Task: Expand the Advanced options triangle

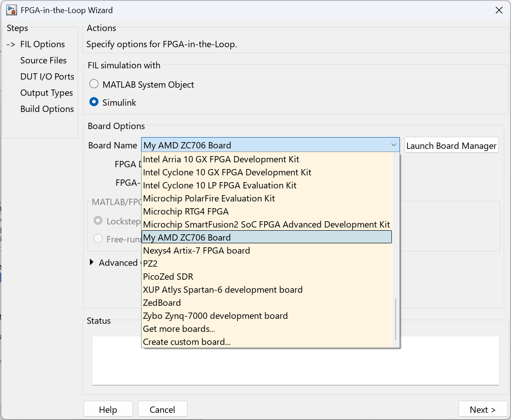Action: click(92, 263)
